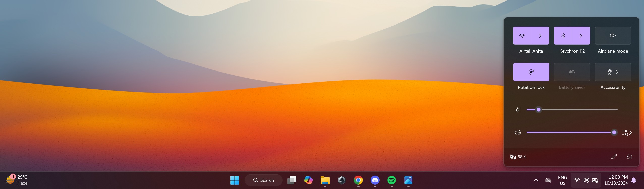Click the taskbar Search box

263,180
